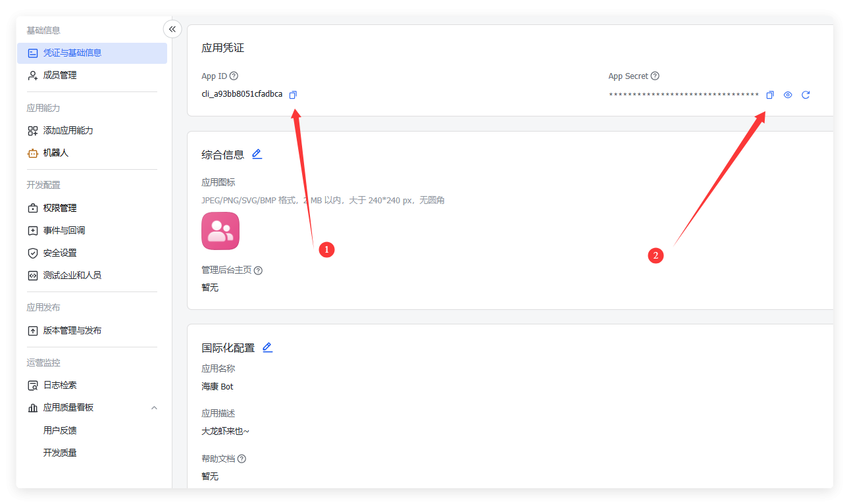Click the pink app icon thumbnail
This screenshot has width=849, height=504.
(220, 231)
